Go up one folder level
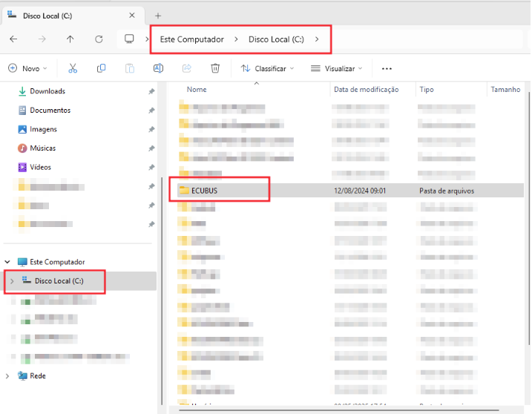The height and width of the screenshot is (414, 532). point(70,39)
